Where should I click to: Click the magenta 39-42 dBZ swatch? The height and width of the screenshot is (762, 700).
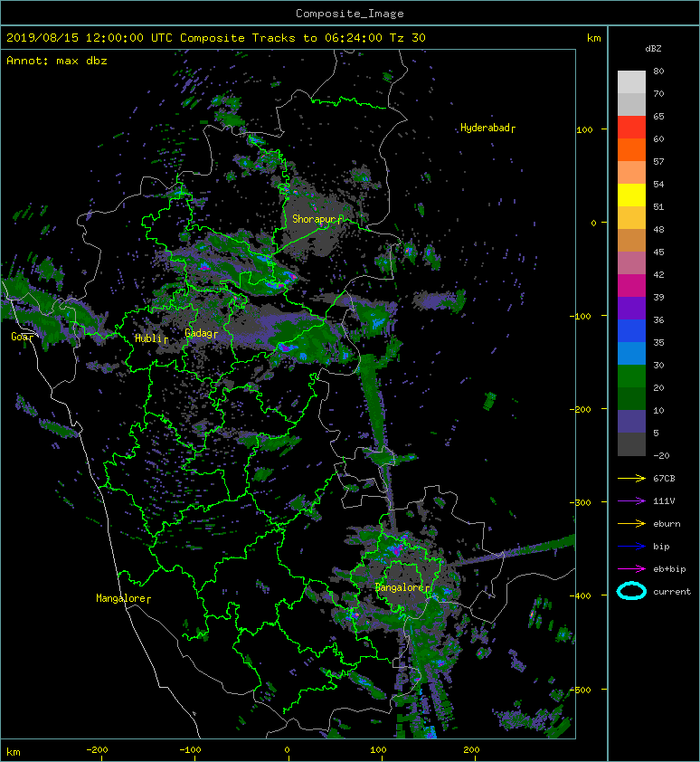click(631, 286)
